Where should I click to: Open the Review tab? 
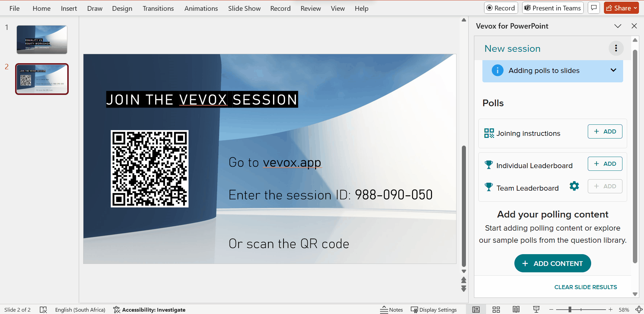[310, 8]
